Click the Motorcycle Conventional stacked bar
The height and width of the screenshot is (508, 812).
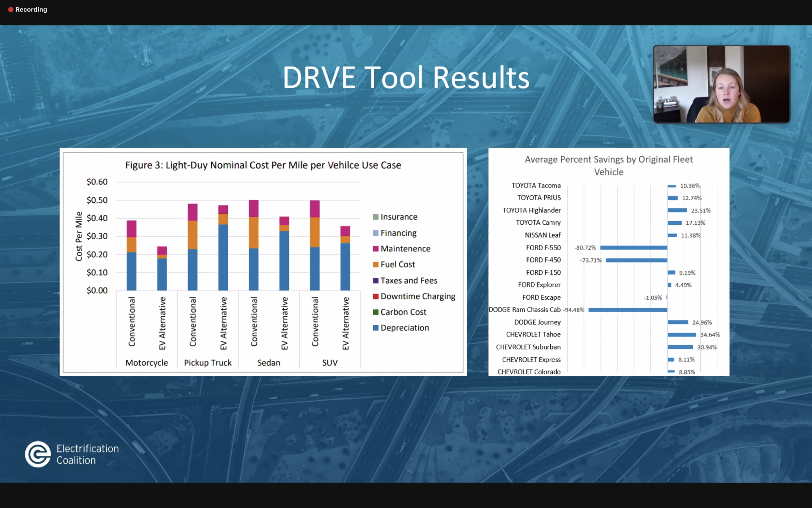[132, 255]
